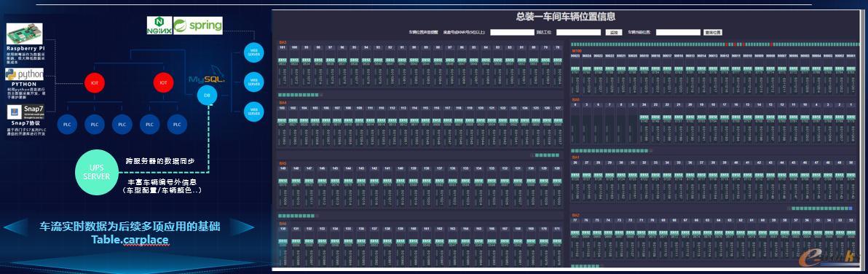Click the BA8 section label
The image size is (868, 274).
point(575,100)
